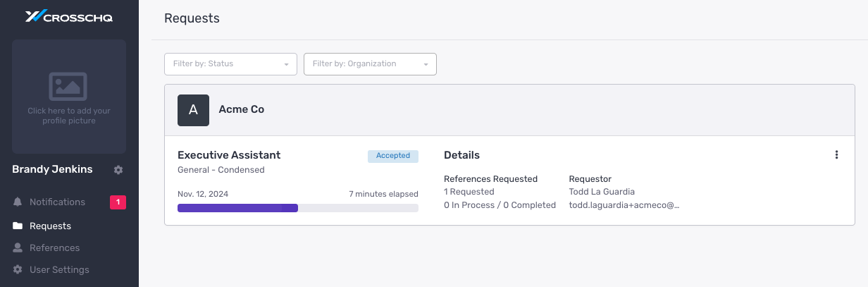Open the Filter by: Status dropdown
Viewport: 868px width, 287px height.
click(x=230, y=64)
